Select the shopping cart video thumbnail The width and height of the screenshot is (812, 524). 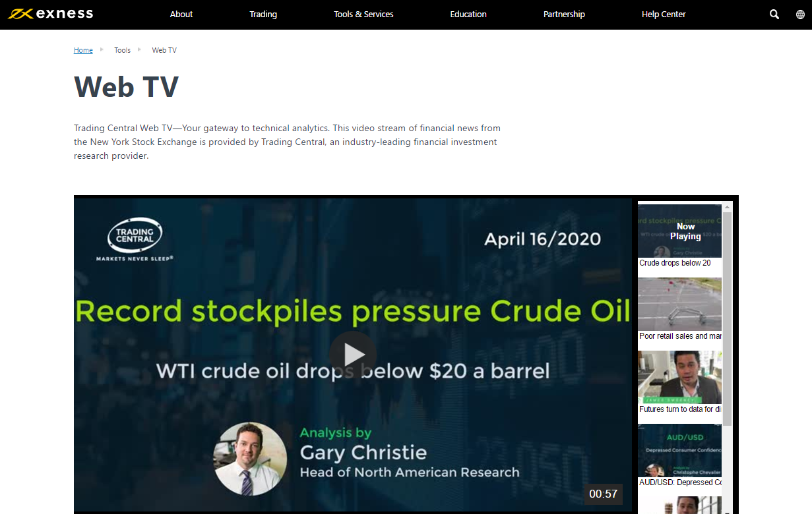(x=679, y=304)
